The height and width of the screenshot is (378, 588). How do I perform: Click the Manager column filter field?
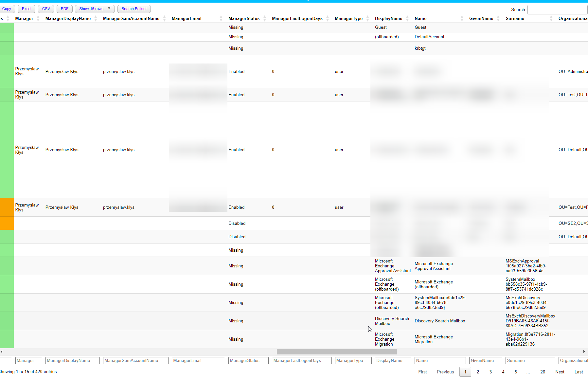[x=29, y=361]
